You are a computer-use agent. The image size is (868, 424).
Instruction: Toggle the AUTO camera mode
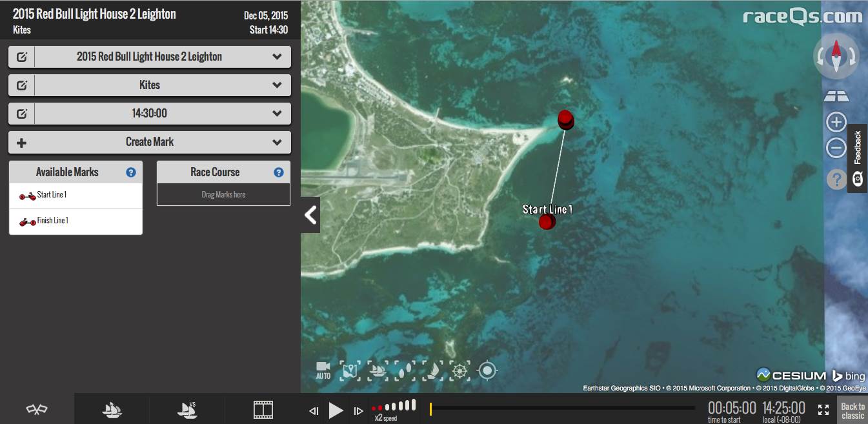pos(323,370)
